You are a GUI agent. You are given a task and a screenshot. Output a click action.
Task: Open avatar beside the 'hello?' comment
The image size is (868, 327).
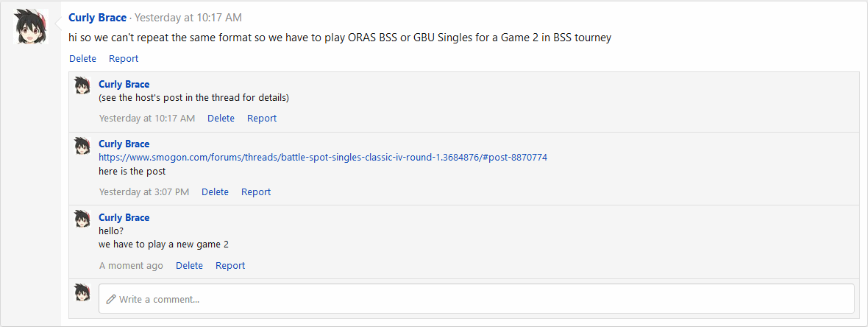click(x=82, y=219)
